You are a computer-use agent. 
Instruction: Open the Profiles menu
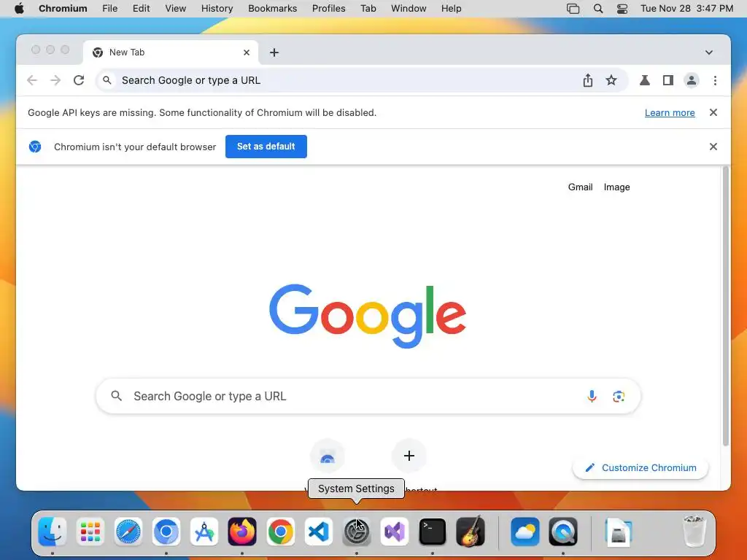click(329, 9)
